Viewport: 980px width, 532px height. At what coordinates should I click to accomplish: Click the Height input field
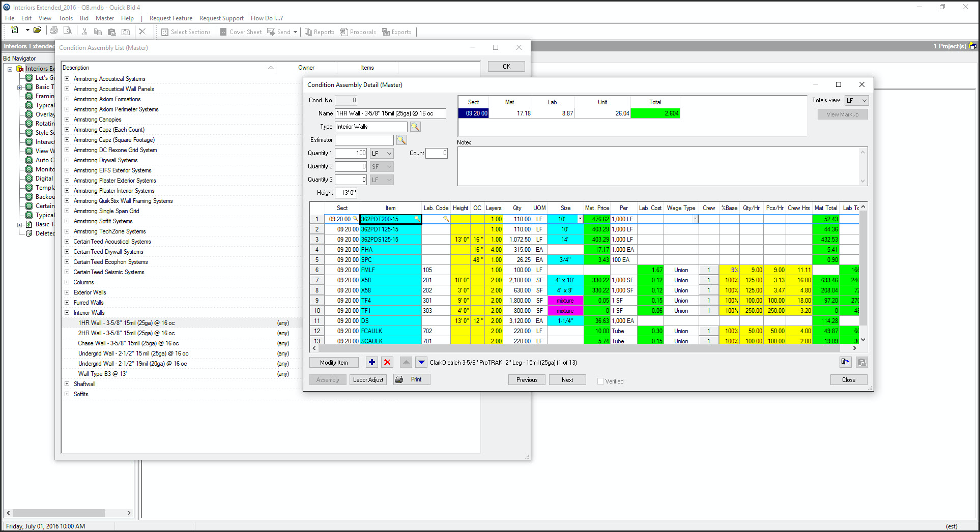[346, 193]
